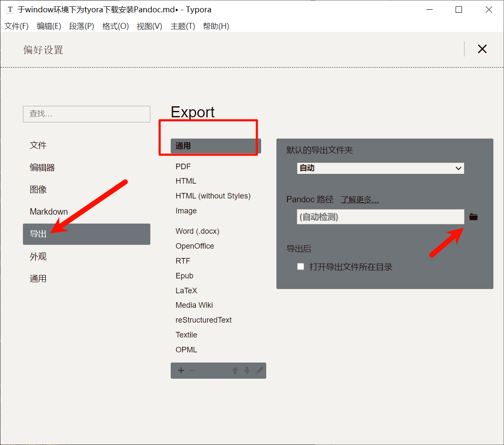Move export item up with arrow
The width and height of the screenshot is (504, 445).
click(235, 371)
